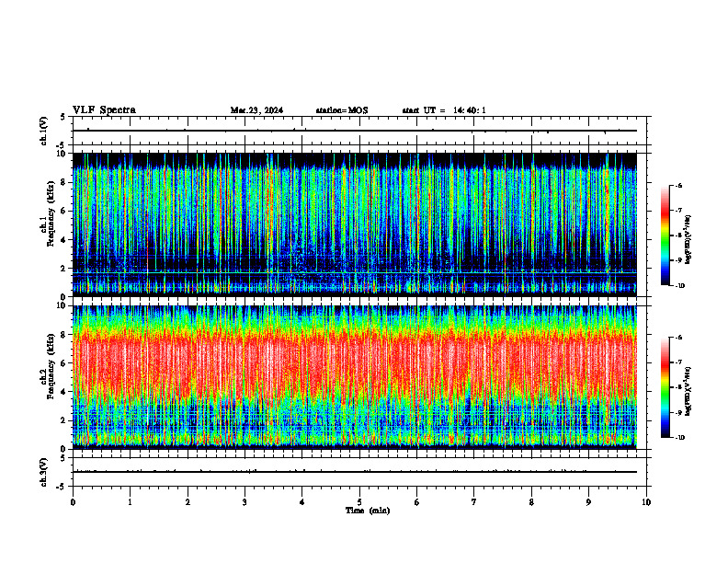Click the ch.1 colorbar log(PSD) label
The height and width of the screenshot is (563, 728).
[x=688, y=240]
